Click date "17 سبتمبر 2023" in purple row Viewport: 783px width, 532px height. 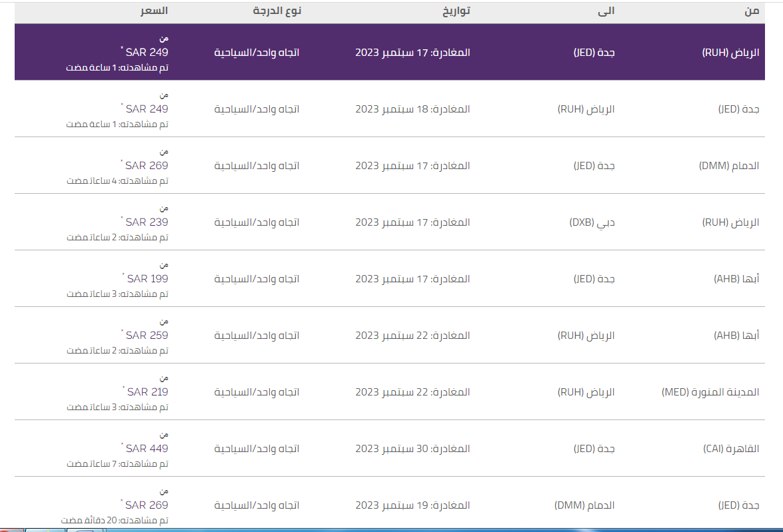(x=392, y=53)
